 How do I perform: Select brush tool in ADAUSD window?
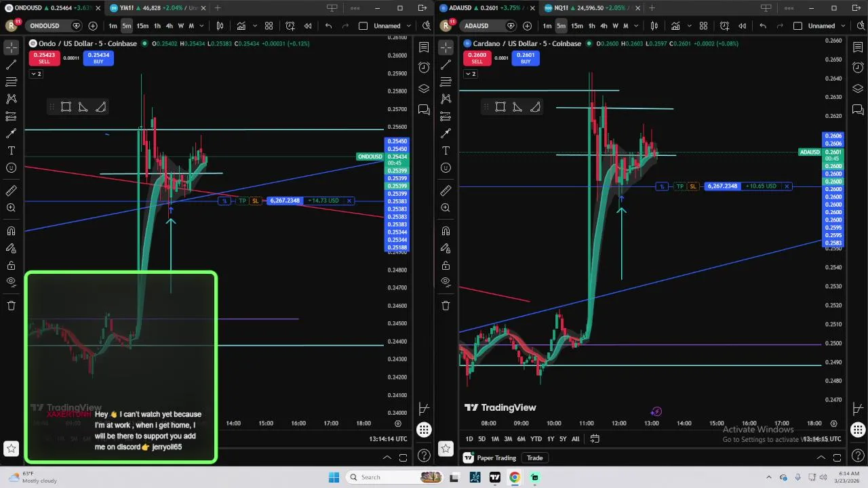(446, 134)
